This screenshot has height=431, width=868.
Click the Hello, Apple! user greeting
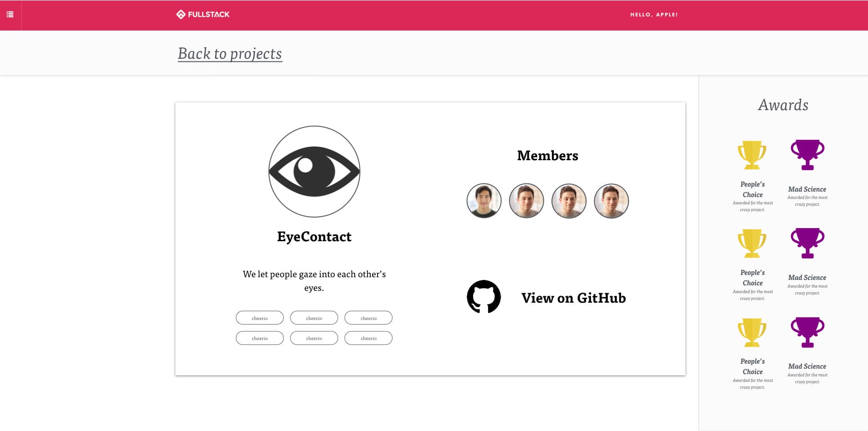(654, 15)
